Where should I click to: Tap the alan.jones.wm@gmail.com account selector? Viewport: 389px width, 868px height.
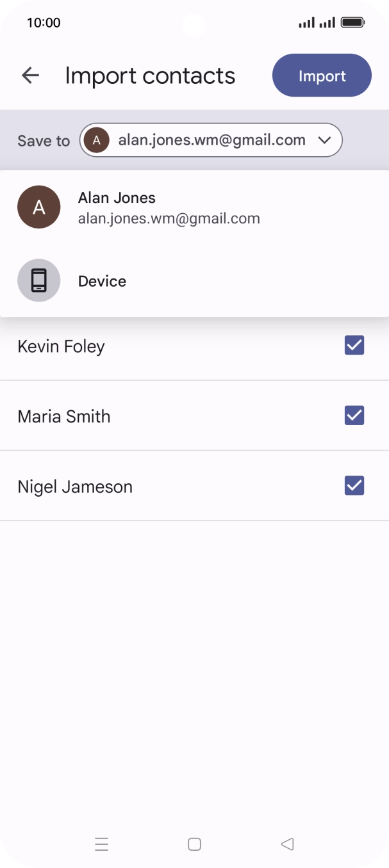[211, 140]
